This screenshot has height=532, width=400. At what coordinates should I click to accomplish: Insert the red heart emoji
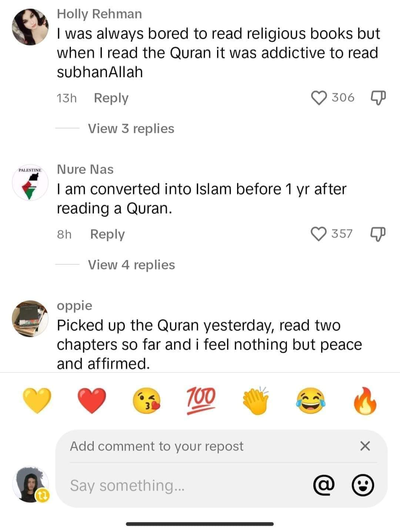(92, 400)
